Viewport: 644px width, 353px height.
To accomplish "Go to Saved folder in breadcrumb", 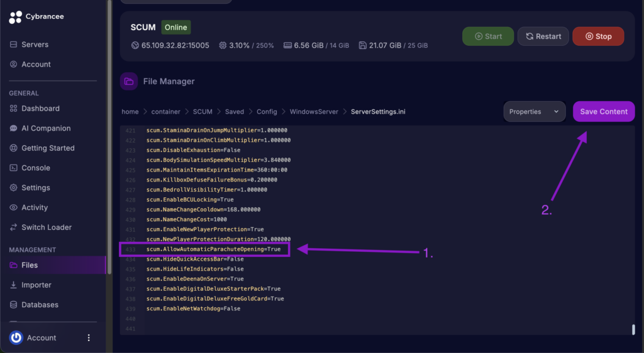I will (x=235, y=112).
